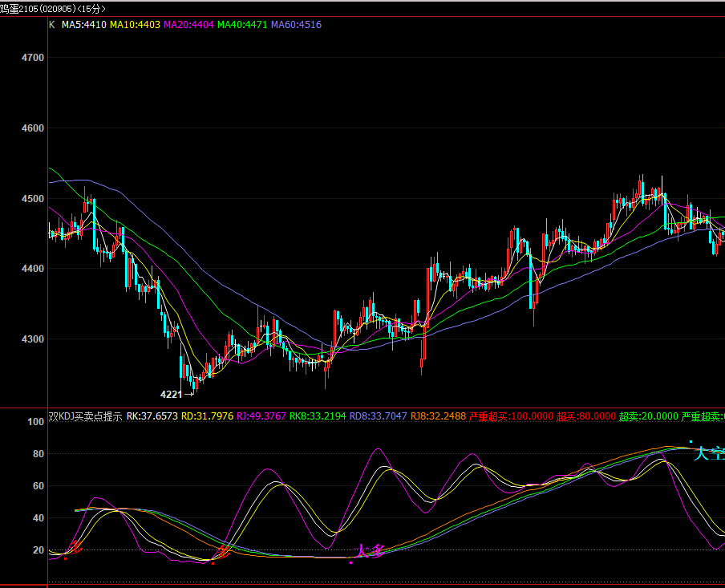
Task: Click the 20 level on the KDJ axis
Action: point(38,550)
